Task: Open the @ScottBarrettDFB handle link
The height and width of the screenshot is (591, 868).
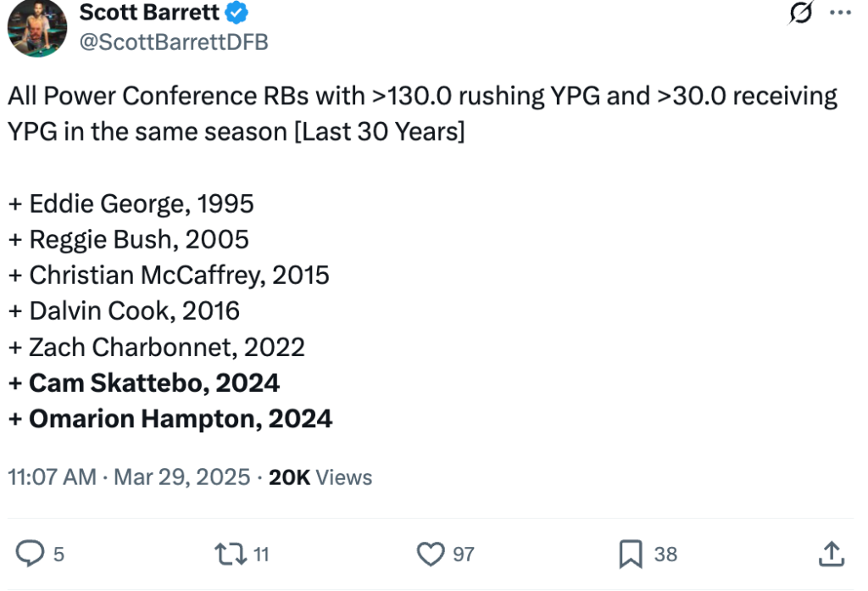Action: [174, 42]
